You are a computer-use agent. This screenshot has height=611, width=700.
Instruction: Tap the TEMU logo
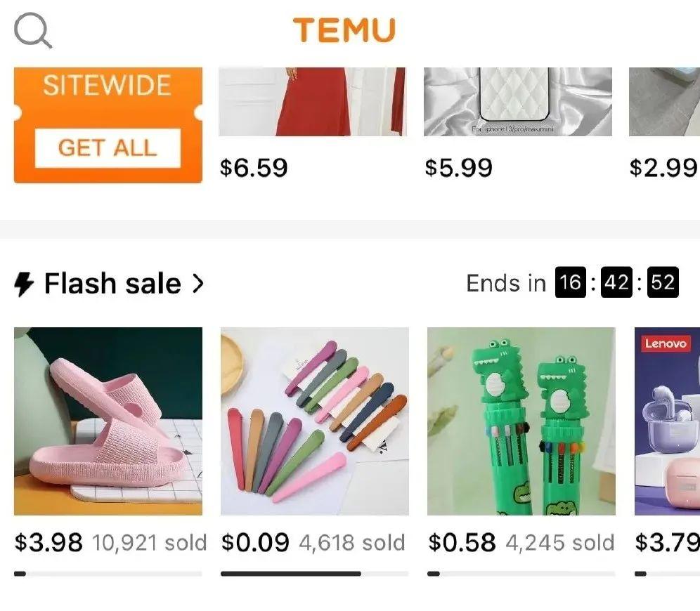pyautogui.click(x=344, y=30)
